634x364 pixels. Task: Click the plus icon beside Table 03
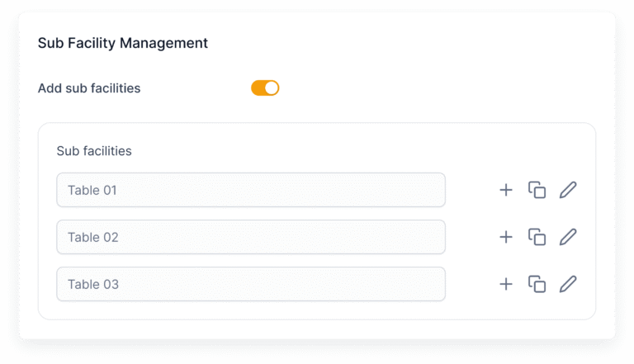pyautogui.click(x=506, y=285)
